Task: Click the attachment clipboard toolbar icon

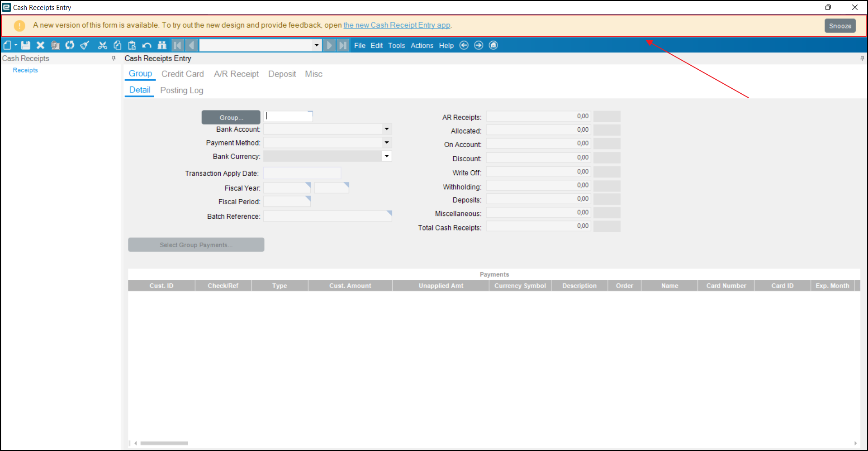Action: [55, 45]
